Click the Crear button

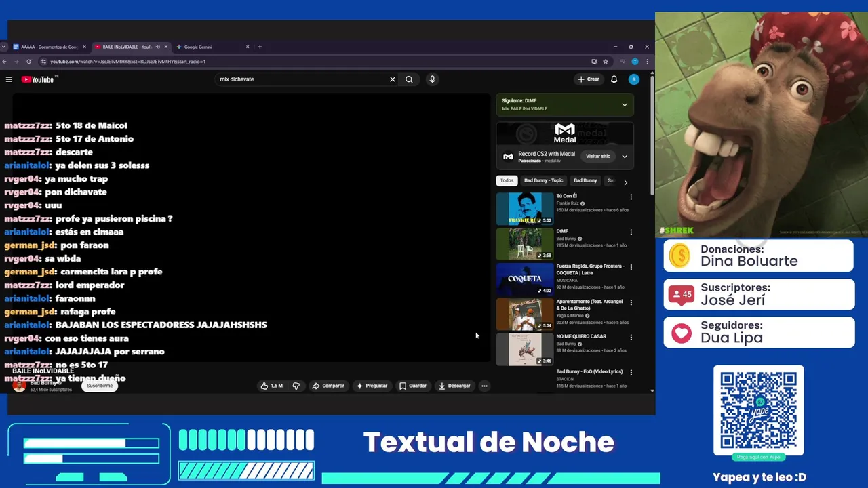[x=589, y=79]
